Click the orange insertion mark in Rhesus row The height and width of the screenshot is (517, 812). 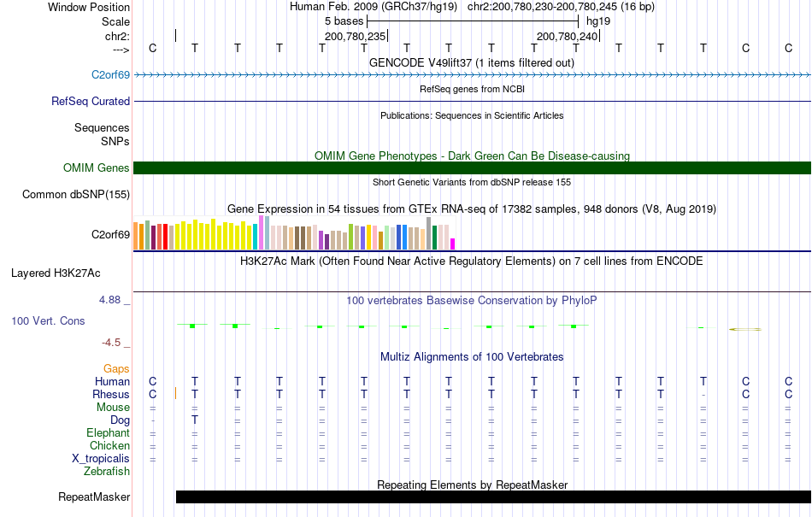pyautogui.click(x=176, y=393)
